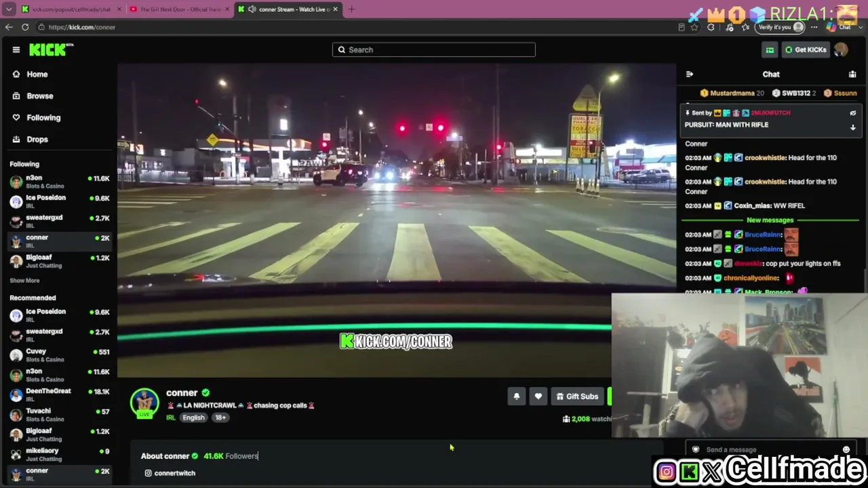Click Mustardmama on the gift leaderboard
The width and height of the screenshot is (868, 488).
(732, 93)
